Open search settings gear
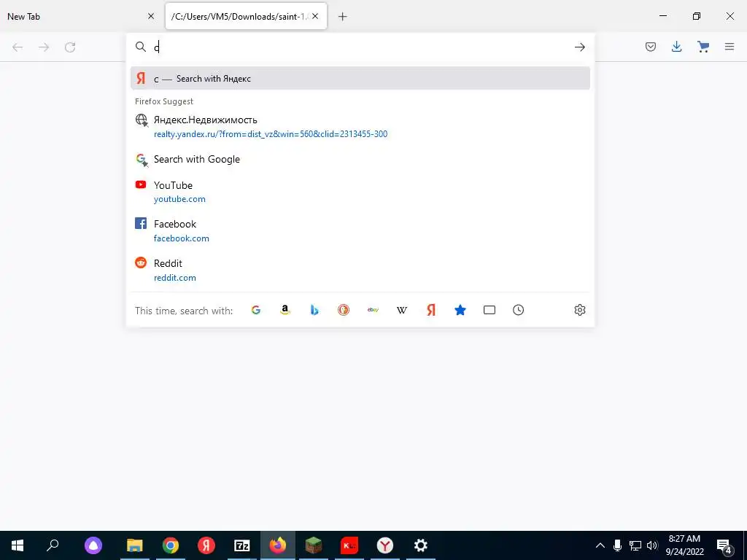The height and width of the screenshot is (560, 747). coord(580,310)
